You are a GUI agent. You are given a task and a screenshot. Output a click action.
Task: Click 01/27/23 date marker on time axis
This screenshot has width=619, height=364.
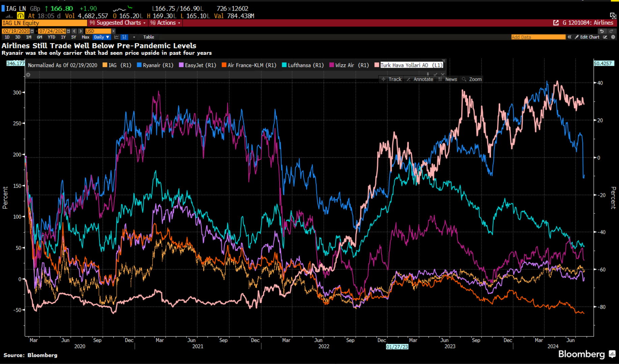pos(397,346)
